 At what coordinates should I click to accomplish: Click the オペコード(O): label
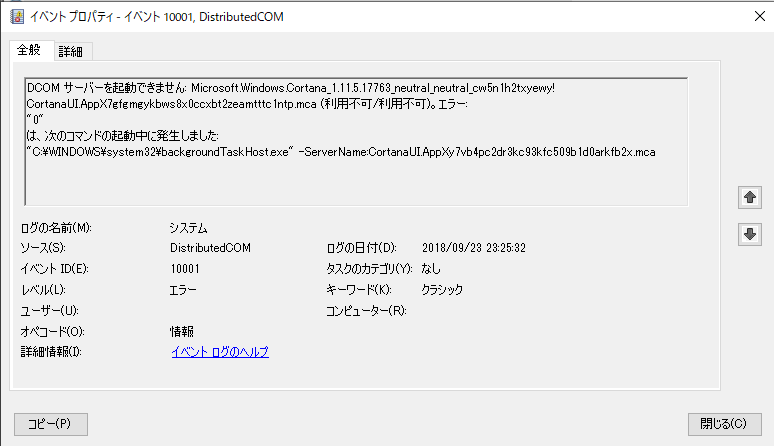(52, 332)
